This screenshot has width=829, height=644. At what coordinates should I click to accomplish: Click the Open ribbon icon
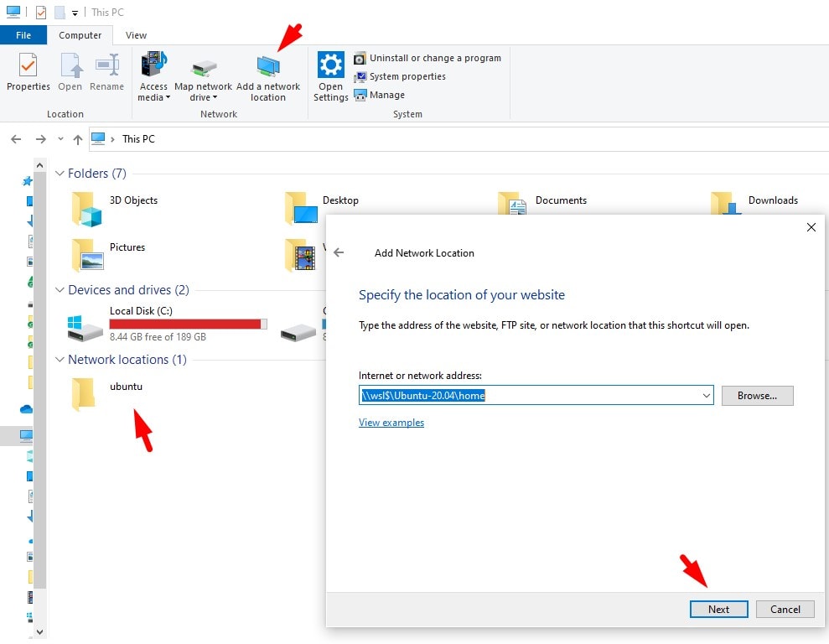pos(70,72)
